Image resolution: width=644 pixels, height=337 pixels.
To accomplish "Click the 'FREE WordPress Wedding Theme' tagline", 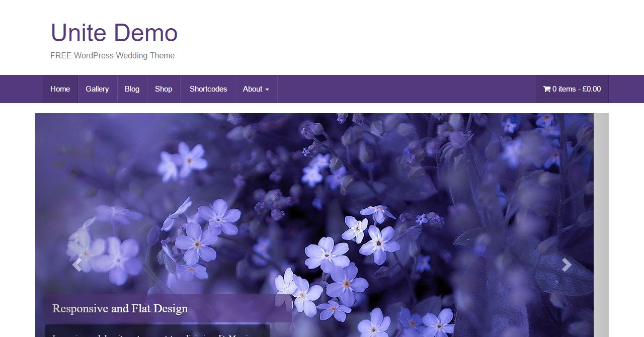I will (x=113, y=56).
